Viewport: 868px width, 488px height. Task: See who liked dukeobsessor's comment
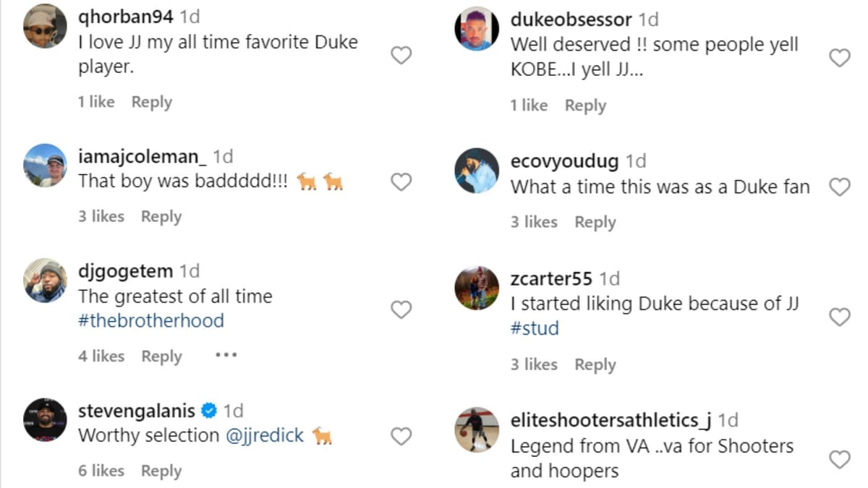(529, 105)
